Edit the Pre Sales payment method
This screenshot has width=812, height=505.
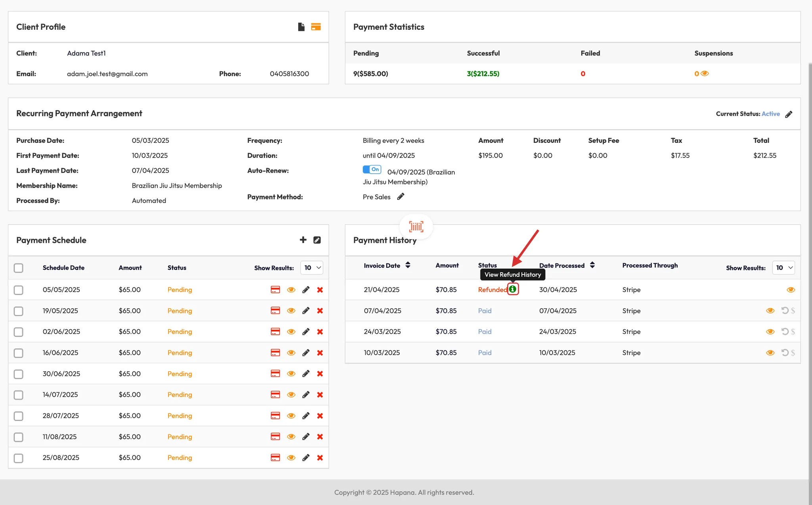[x=401, y=197]
